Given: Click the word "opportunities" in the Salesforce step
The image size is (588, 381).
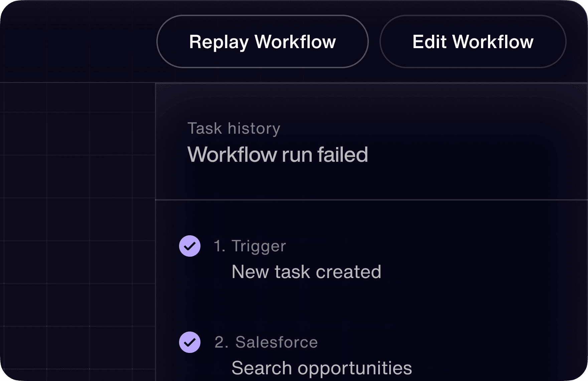Looking at the screenshot, I should (x=354, y=368).
